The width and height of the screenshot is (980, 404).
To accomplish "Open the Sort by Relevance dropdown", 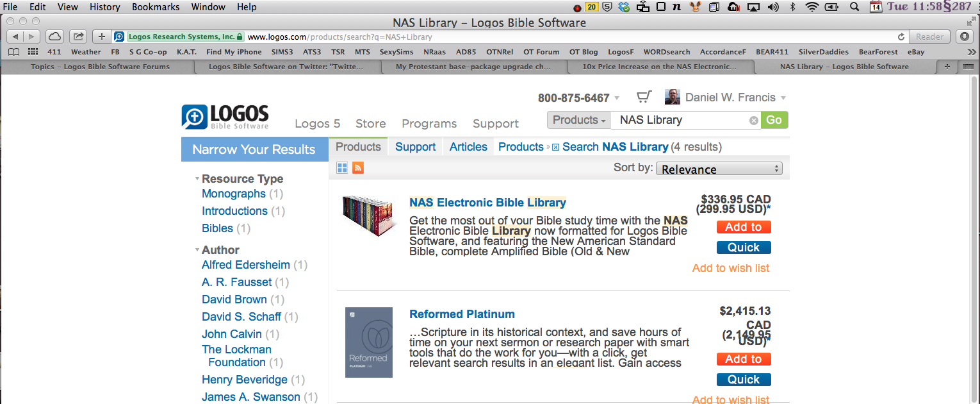I will point(719,169).
